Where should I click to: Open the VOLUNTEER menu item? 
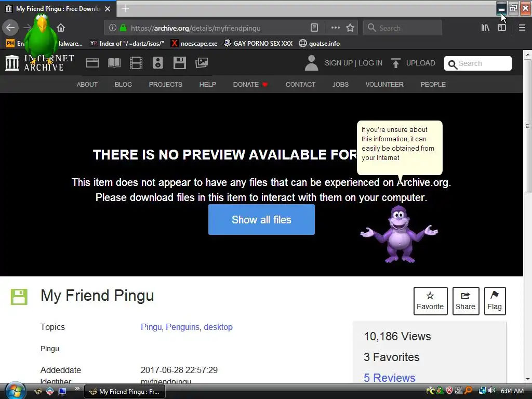click(x=384, y=85)
